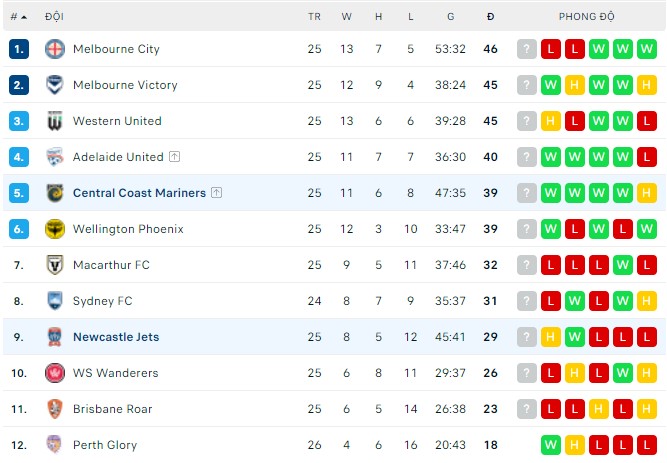667x463 pixels.
Task: Click the Melbourne City club crest
Action: tap(55, 49)
